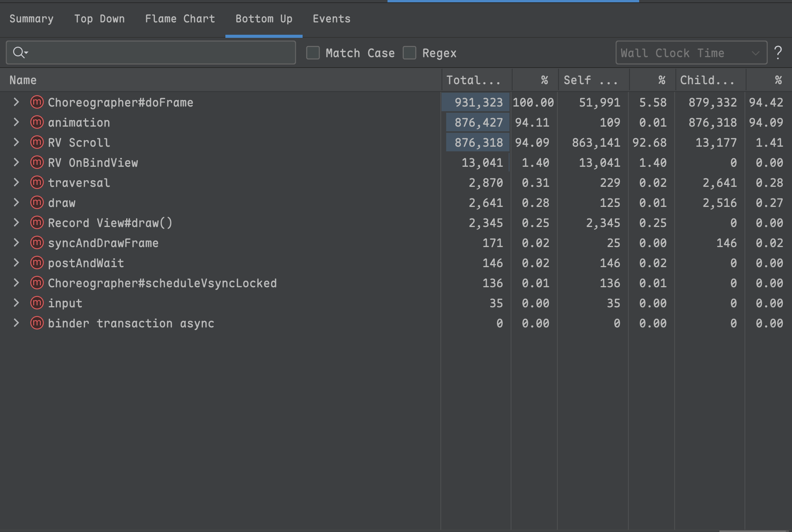Focus the search text field
Screen dimensions: 792x532
tap(162, 53)
